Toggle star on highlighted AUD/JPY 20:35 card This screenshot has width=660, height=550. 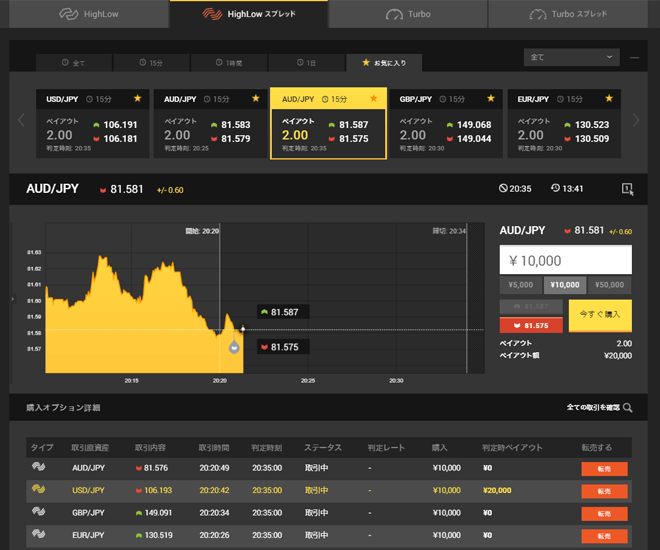(x=373, y=98)
